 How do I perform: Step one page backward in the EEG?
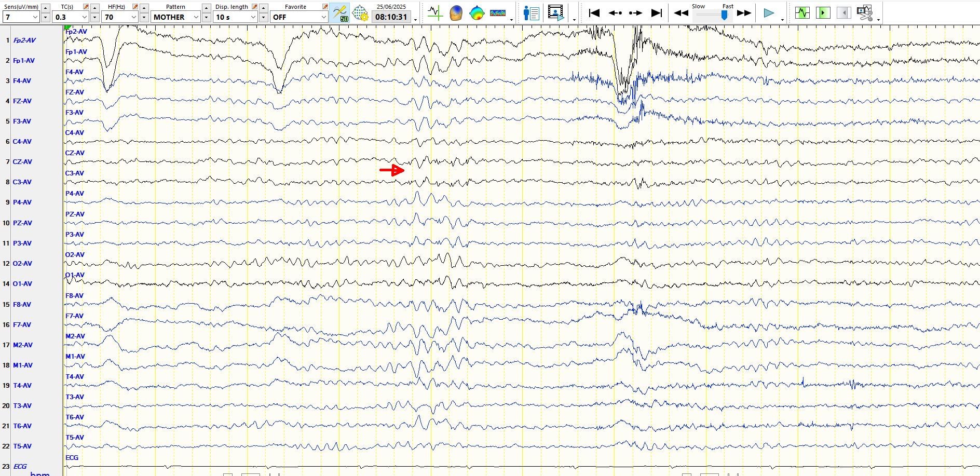click(615, 13)
